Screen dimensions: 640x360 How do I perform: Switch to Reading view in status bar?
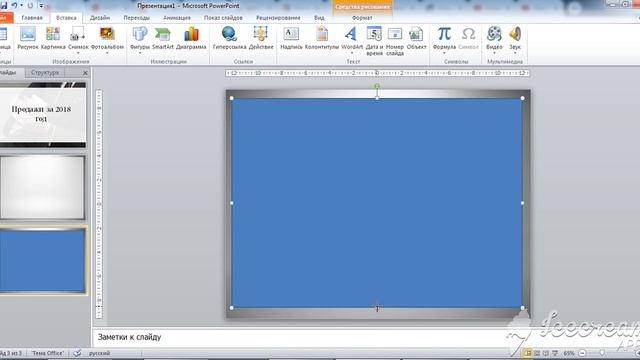(x=546, y=353)
